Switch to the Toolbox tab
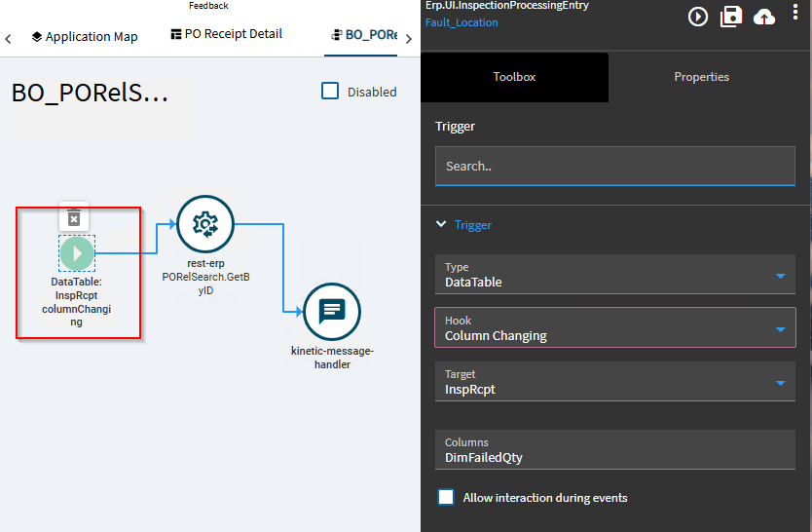Screen dimensions: 812x532 (514, 77)
